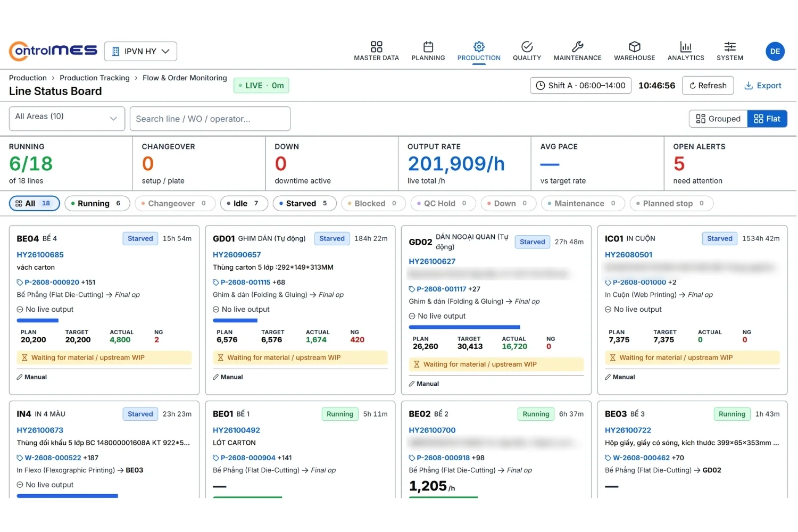Open work order HY26080501 on IC01
The image size is (798, 532).
click(x=628, y=255)
